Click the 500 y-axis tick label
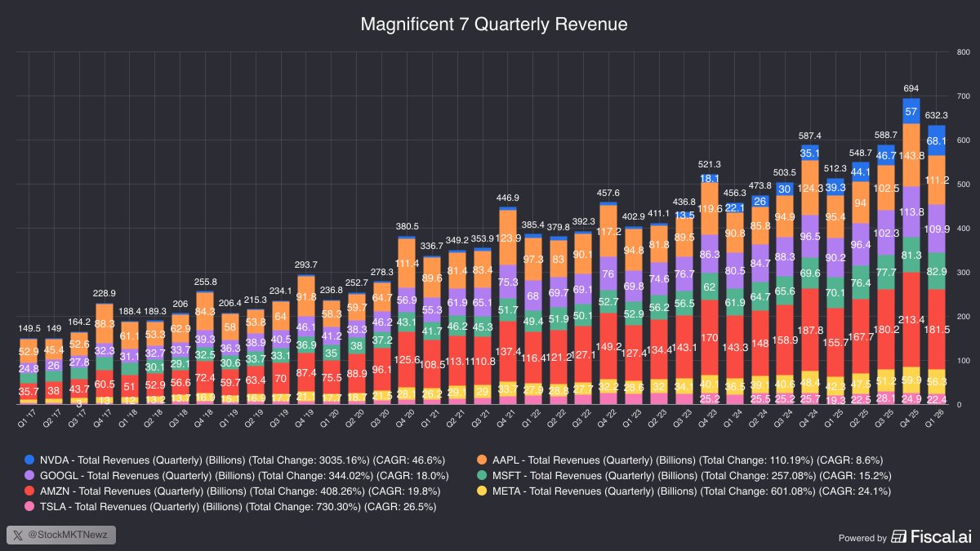Image resolution: width=980 pixels, height=551 pixels. 963,184
